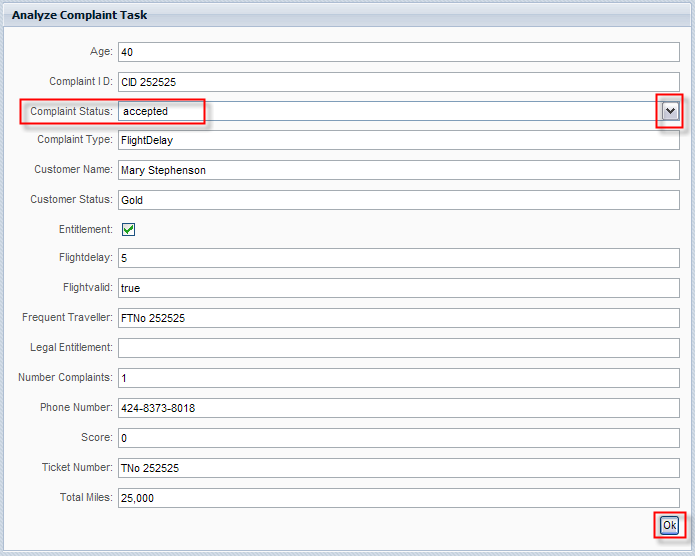Click the Complaint Status label
The width and height of the screenshot is (695, 556).
[71, 111]
